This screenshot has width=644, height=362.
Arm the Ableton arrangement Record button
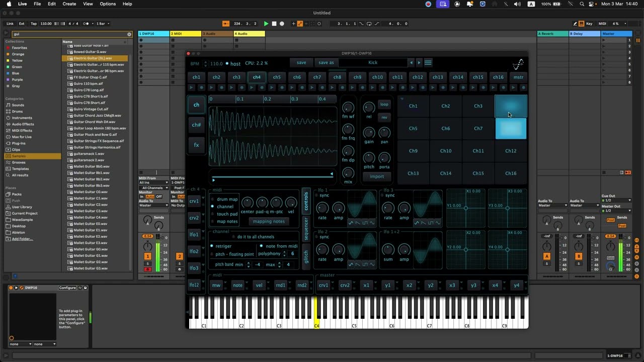pos(282,24)
